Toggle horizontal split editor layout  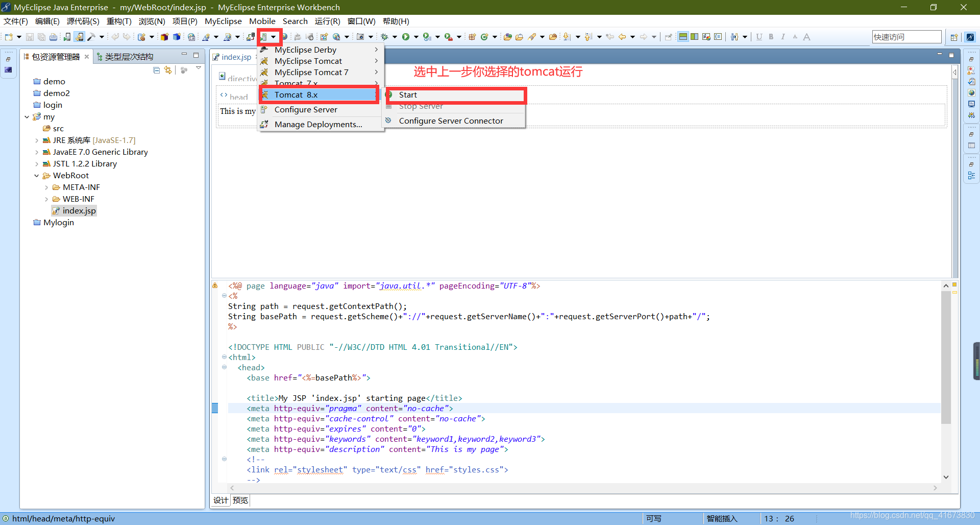click(683, 37)
